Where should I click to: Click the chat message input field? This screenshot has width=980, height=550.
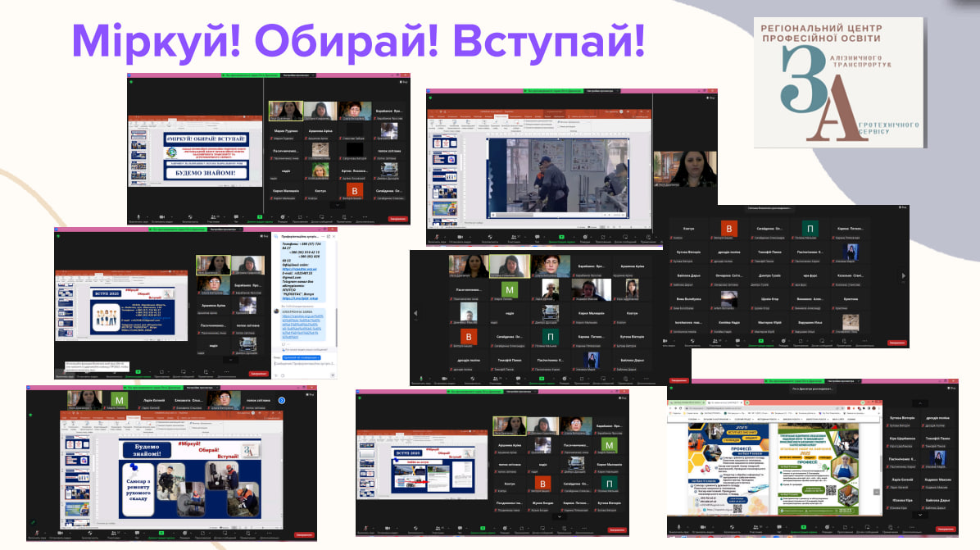(x=304, y=364)
